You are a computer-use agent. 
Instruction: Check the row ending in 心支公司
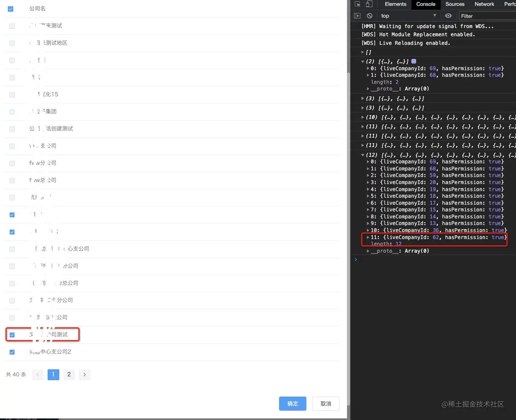tap(12, 249)
